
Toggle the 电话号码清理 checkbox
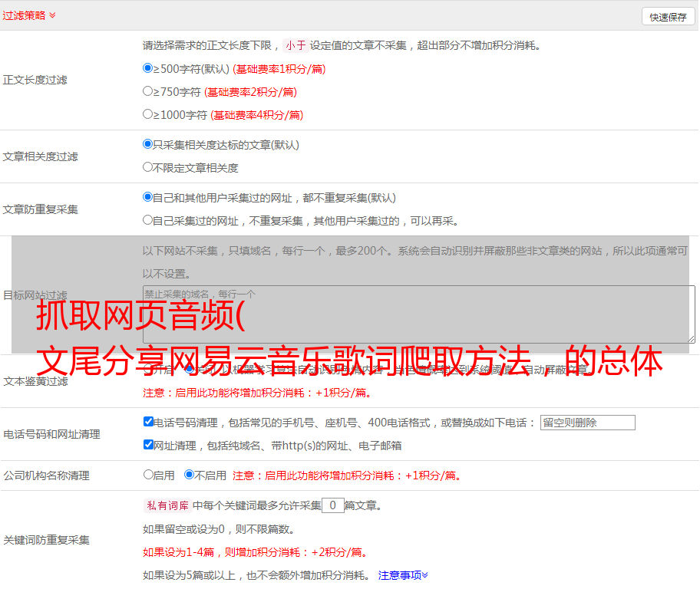click(x=149, y=422)
